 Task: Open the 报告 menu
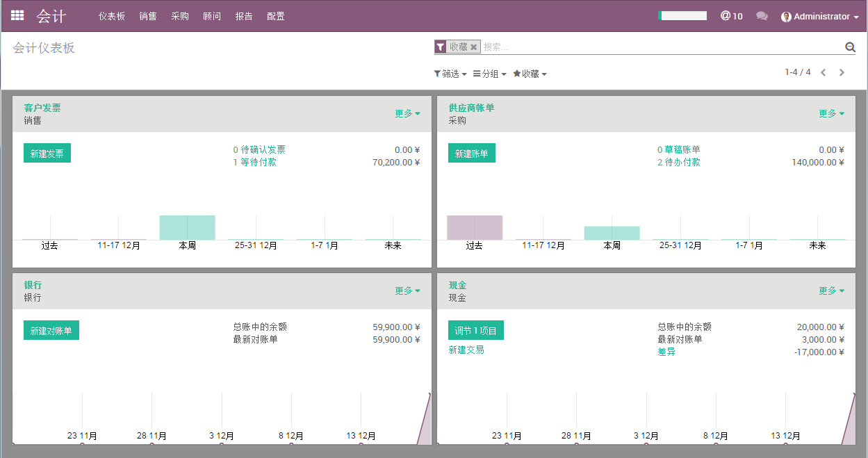244,15
